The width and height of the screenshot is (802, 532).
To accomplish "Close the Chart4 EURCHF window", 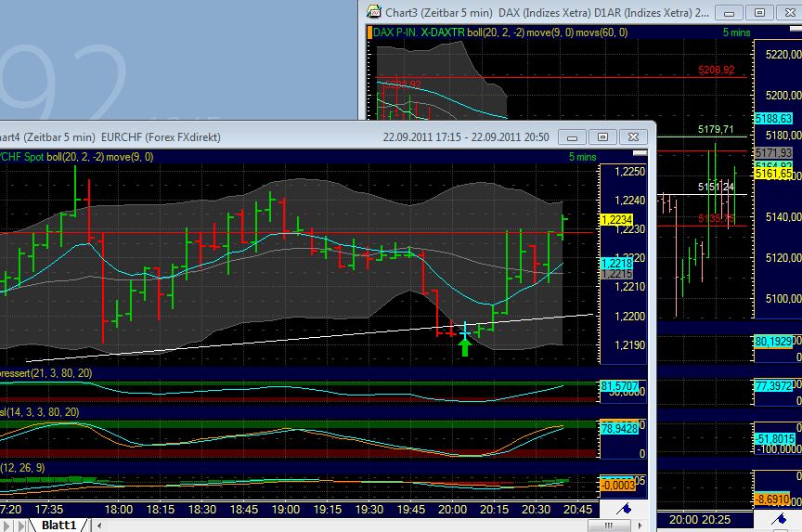I will pos(635,136).
